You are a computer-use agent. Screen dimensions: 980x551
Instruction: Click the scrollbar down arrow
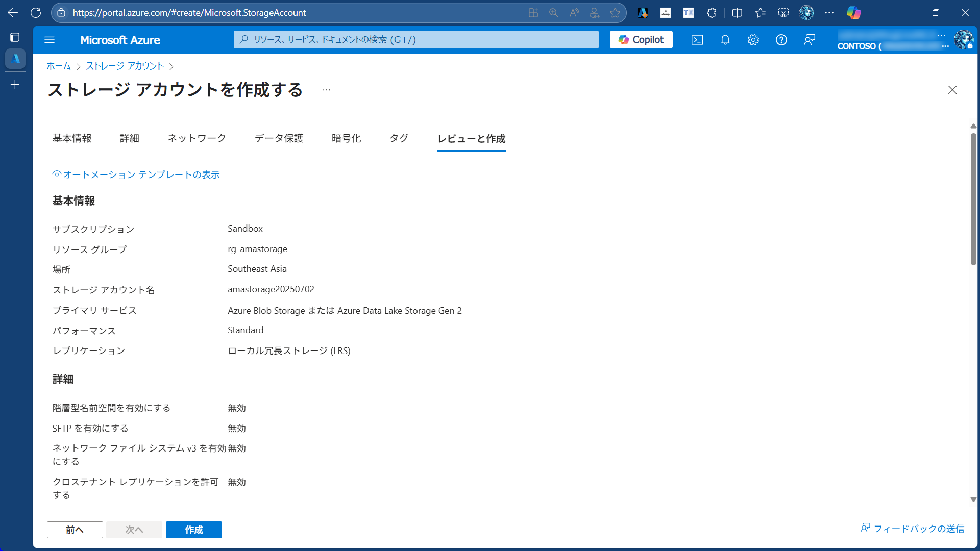pos(973,499)
